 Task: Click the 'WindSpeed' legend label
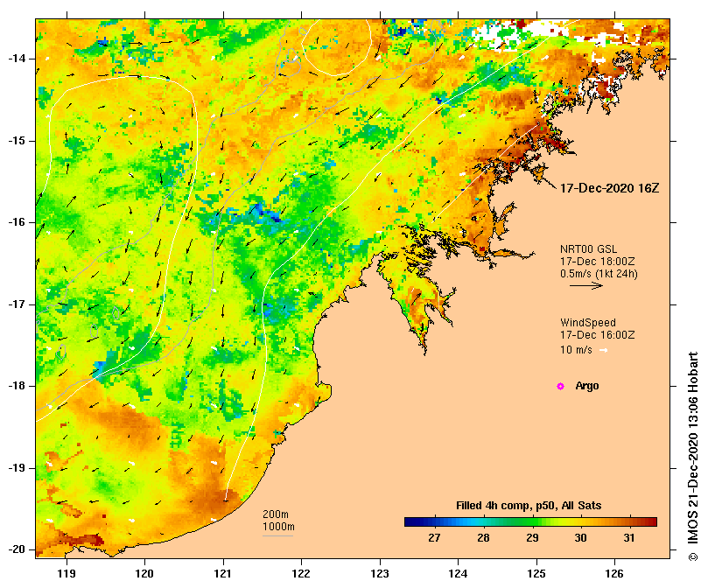click(588, 323)
